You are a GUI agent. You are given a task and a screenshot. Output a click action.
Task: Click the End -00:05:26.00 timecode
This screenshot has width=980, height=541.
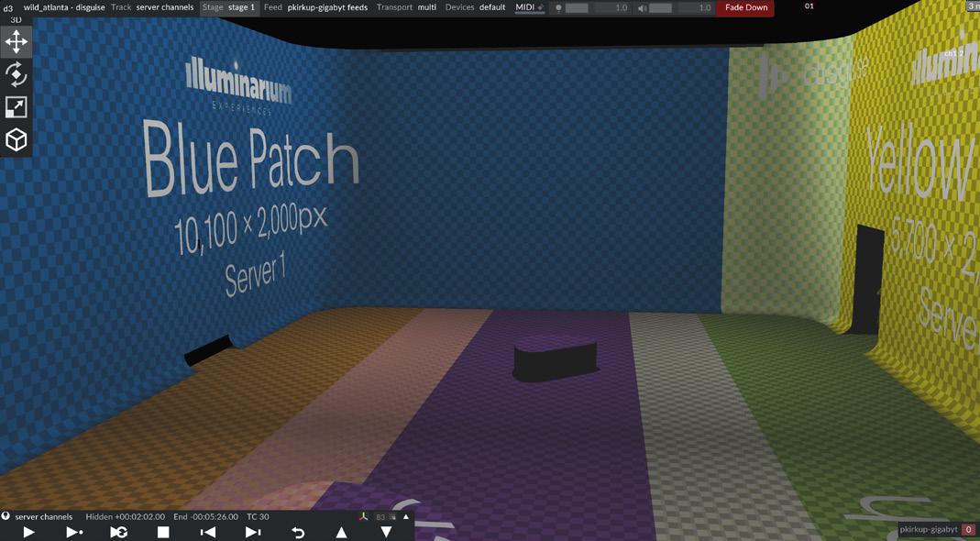(x=206, y=516)
